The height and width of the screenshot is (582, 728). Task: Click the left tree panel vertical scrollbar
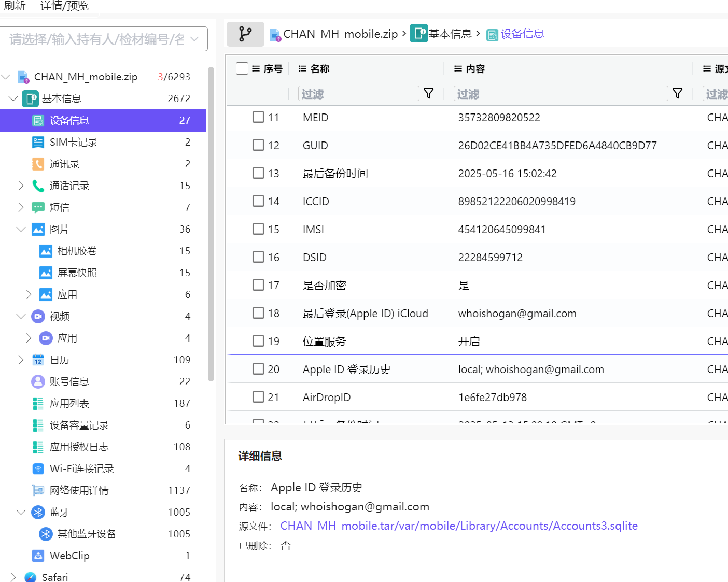211,224
